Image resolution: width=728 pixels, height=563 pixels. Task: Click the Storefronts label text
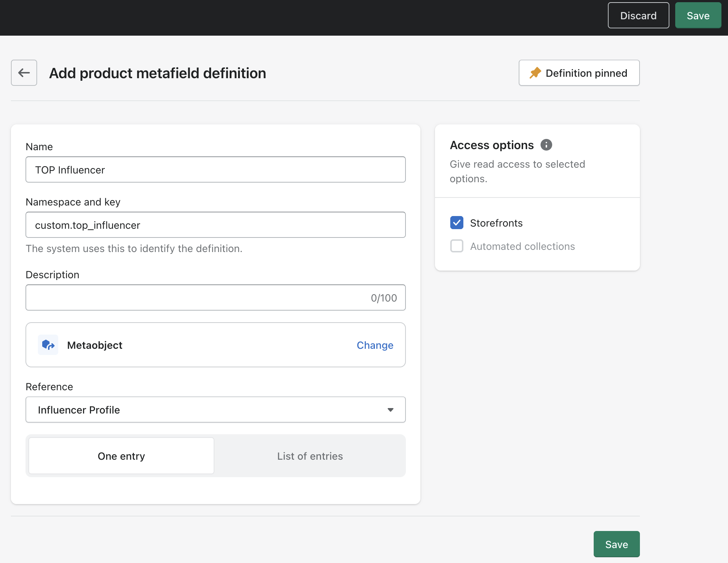coord(496,223)
